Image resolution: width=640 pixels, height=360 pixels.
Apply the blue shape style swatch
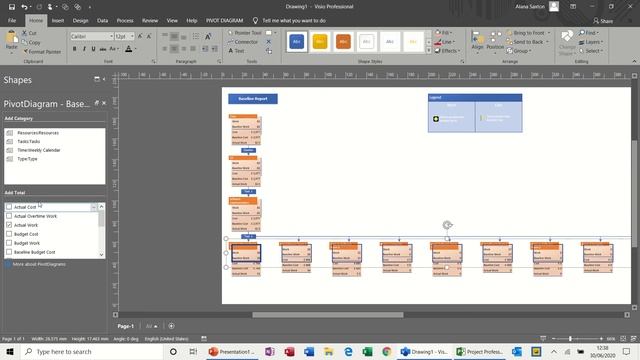coord(297,41)
